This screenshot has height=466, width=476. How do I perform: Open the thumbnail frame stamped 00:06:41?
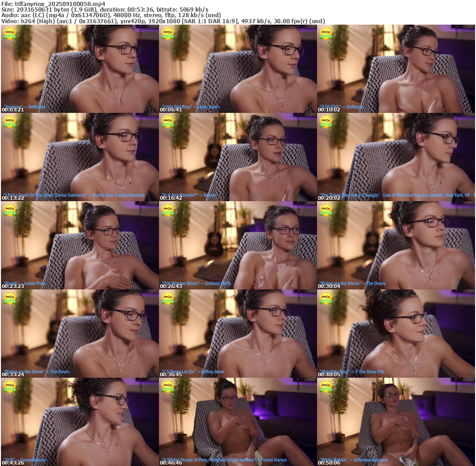point(238,69)
